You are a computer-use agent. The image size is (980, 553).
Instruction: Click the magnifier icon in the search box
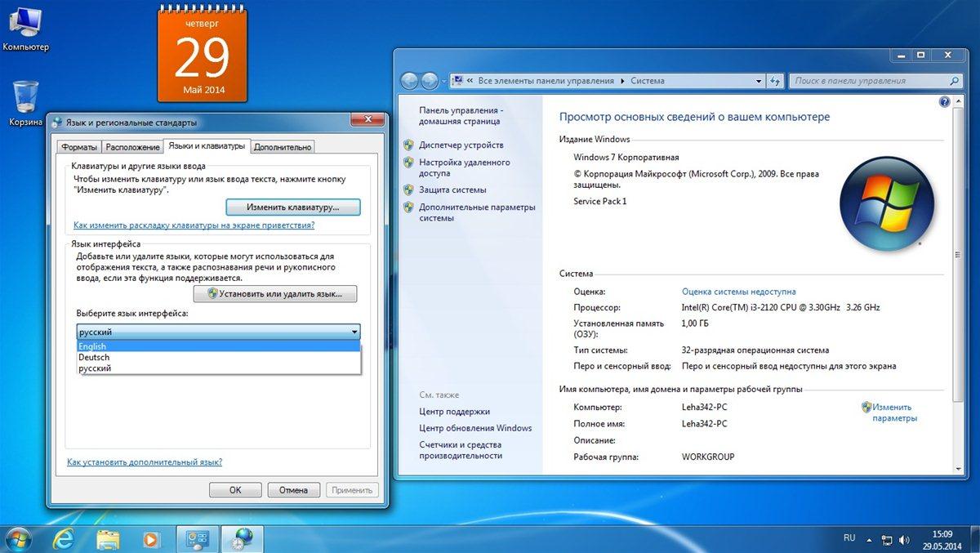coord(954,81)
